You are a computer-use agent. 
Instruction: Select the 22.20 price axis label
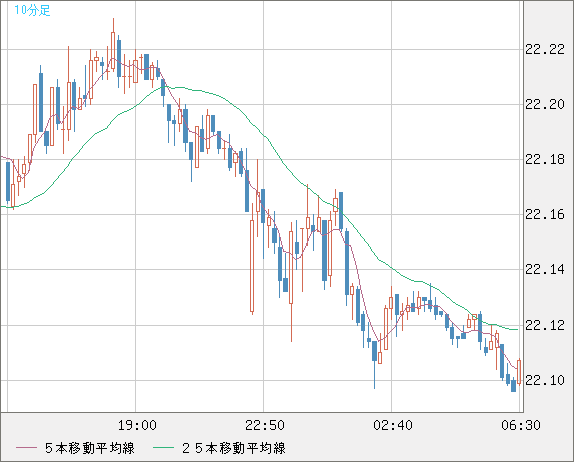coord(545,105)
